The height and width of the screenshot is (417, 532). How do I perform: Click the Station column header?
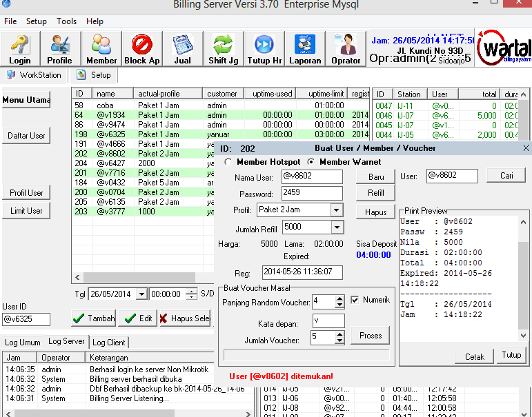[410, 94]
